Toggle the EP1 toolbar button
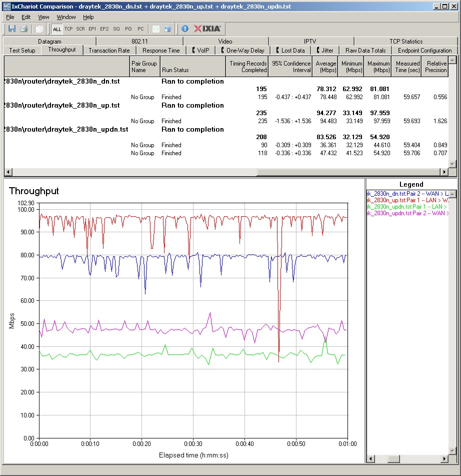461x476 pixels. click(x=92, y=29)
